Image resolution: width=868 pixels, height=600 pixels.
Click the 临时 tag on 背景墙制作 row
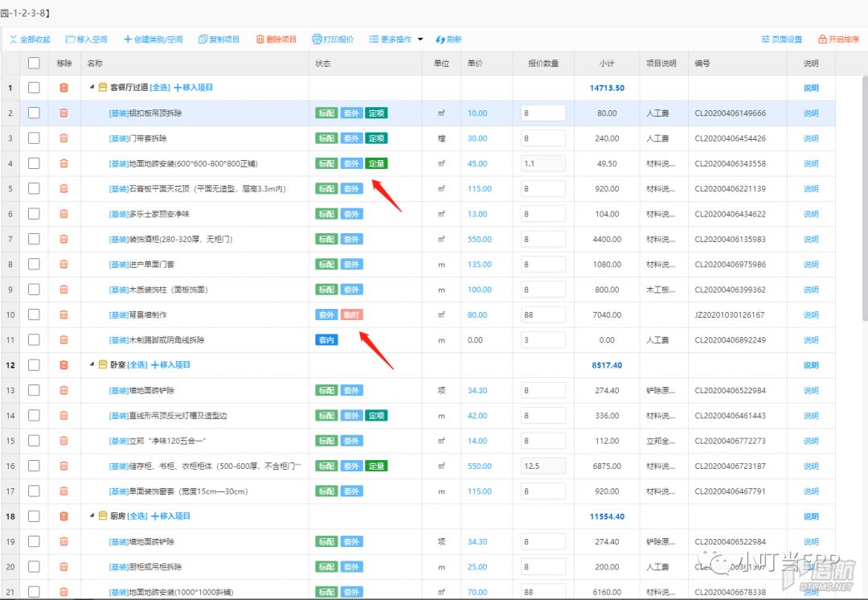tap(351, 314)
